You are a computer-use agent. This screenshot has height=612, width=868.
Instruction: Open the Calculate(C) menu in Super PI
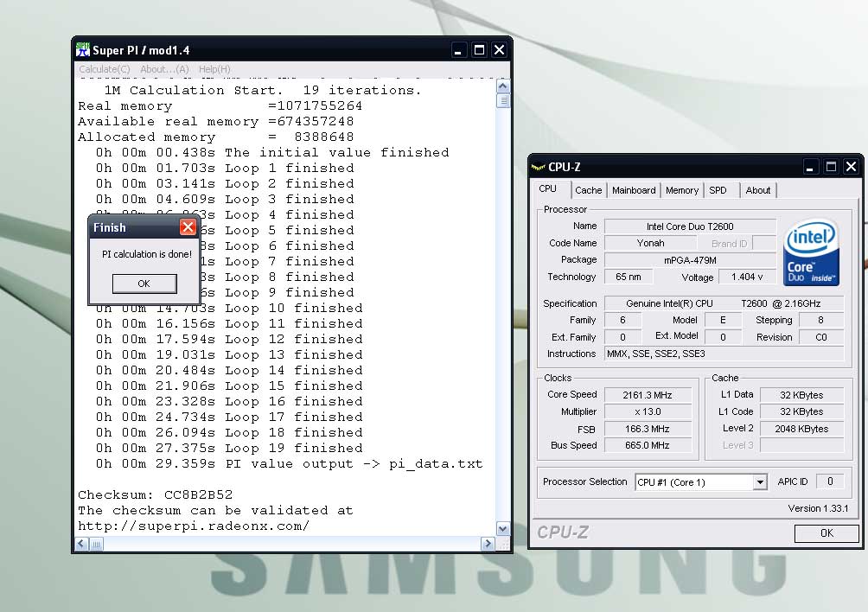pyautogui.click(x=104, y=69)
